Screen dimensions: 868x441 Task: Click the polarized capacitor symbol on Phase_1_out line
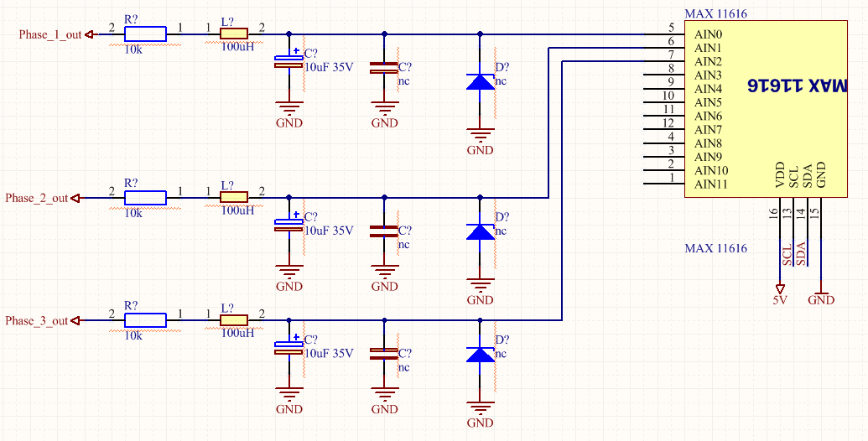[x=289, y=61]
